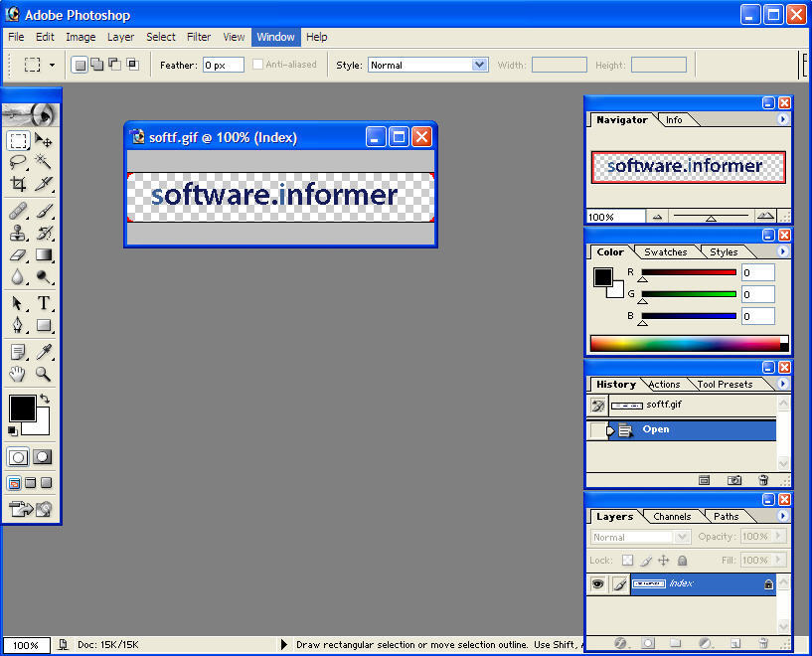Viewport: 812px width, 656px height.
Task: Select the Crop tool
Action: click(18, 184)
